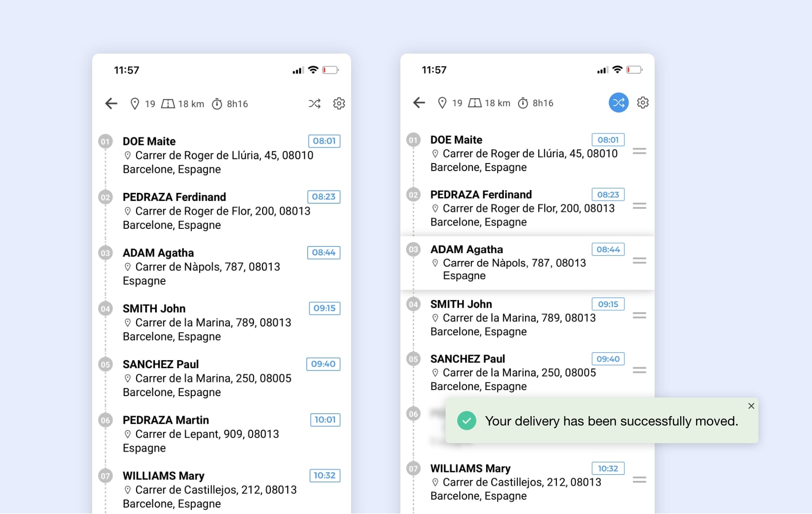Image resolution: width=812 pixels, height=514 pixels.
Task: Tap the 8h16 duration timer on right phone
Action: [523, 103]
